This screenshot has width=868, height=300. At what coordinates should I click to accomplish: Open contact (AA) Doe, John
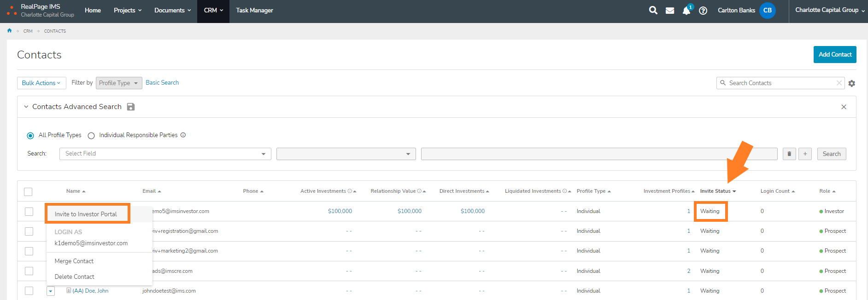(x=90, y=291)
